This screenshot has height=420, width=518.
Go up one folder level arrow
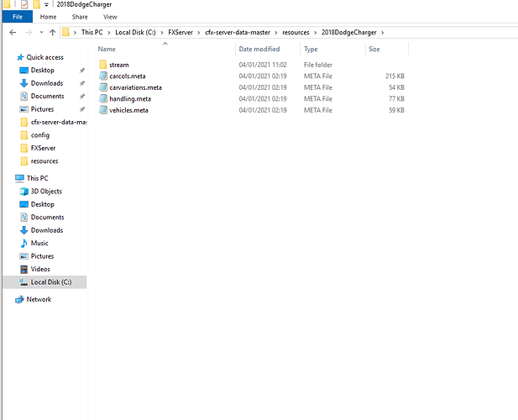click(53, 33)
